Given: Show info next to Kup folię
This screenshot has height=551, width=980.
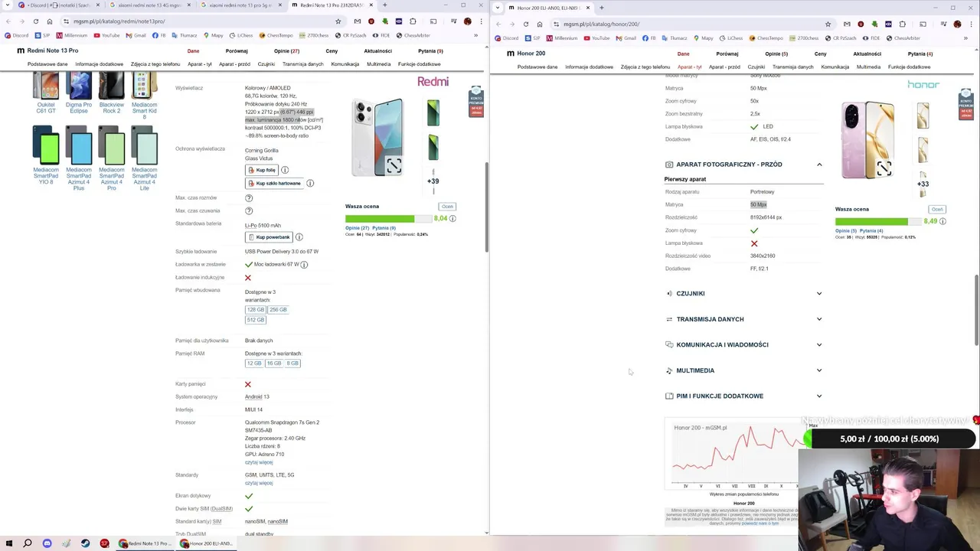Looking at the screenshot, I should (285, 170).
